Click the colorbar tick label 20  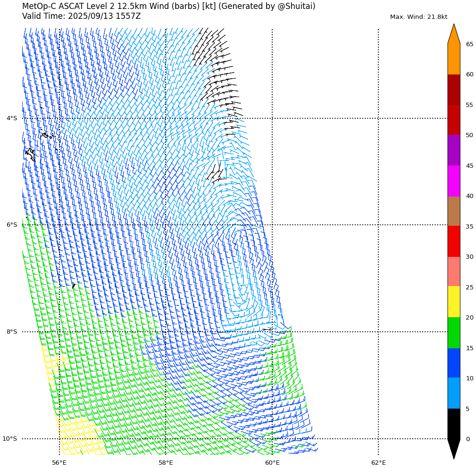(469, 318)
